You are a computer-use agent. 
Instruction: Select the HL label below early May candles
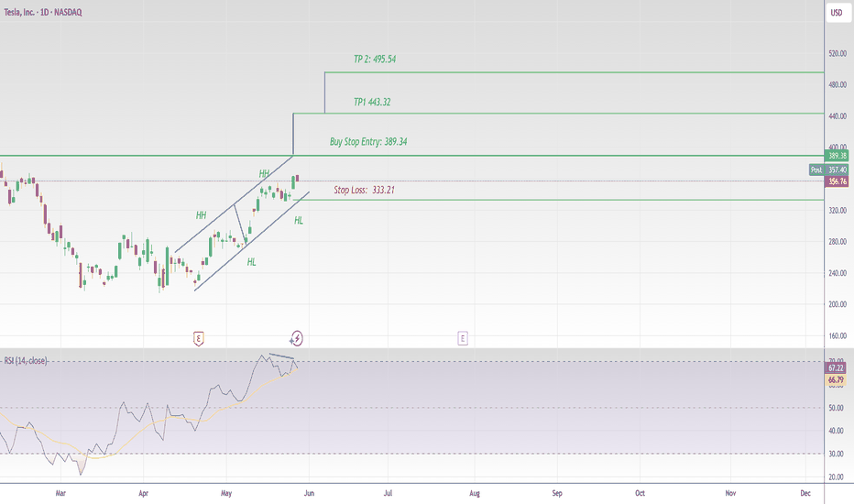[251, 262]
